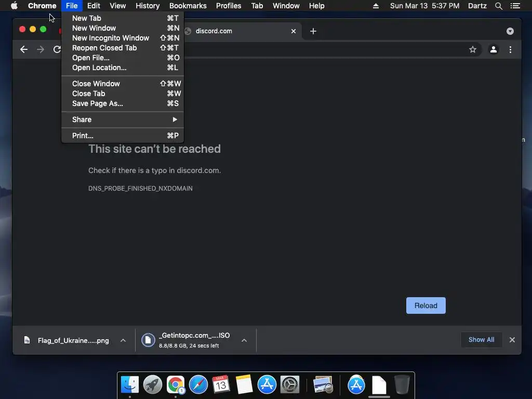Viewport: 532px width, 399px height.
Task: Choose Close Tab from File menu
Action: pyautogui.click(x=123, y=94)
